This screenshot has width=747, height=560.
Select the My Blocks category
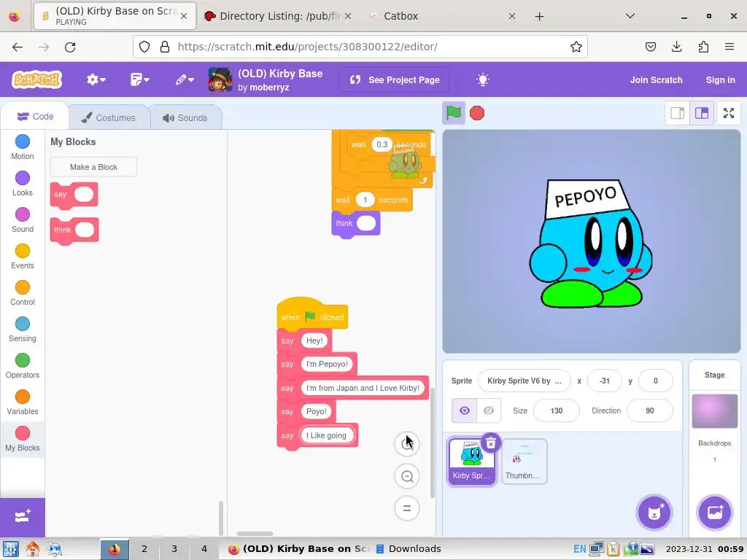pos(23,439)
